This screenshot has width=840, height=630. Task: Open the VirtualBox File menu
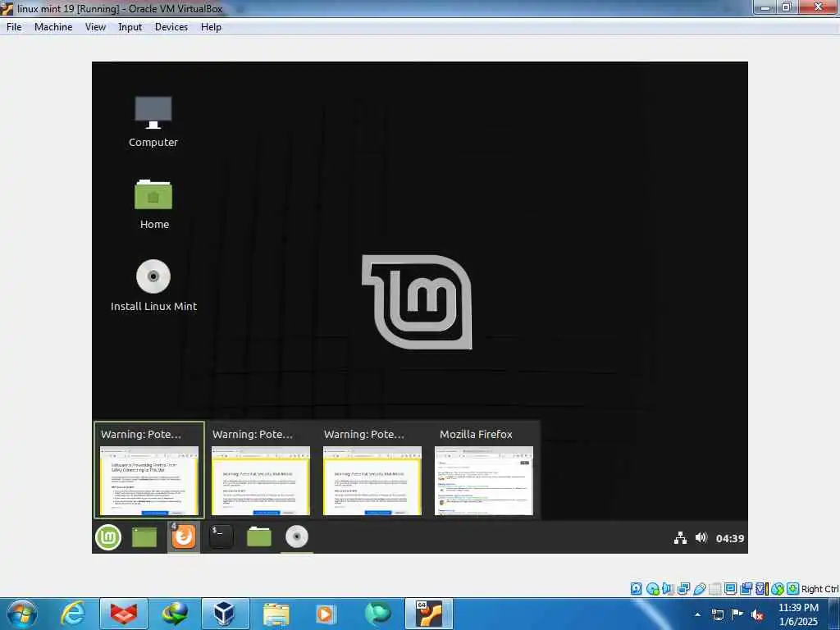point(14,27)
